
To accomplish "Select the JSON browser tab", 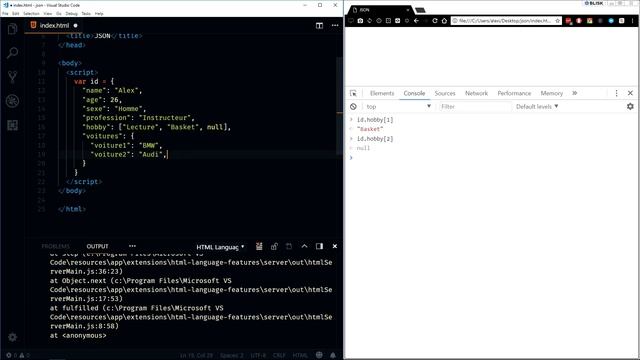I will [380, 10].
